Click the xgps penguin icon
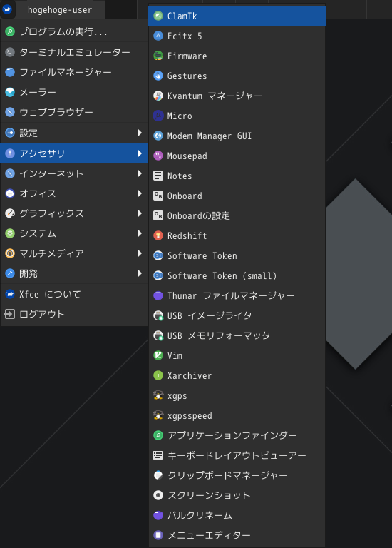This screenshot has width=392, height=548. (x=158, y=395)
